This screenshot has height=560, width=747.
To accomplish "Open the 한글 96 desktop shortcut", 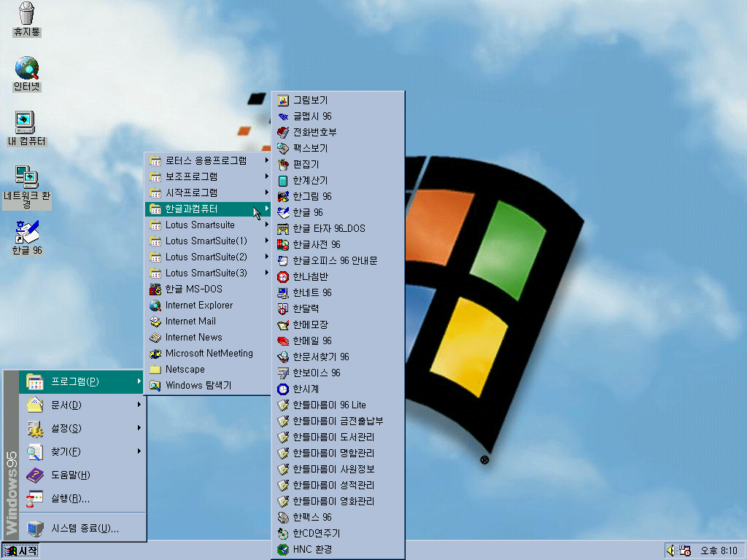I will 27,238.
